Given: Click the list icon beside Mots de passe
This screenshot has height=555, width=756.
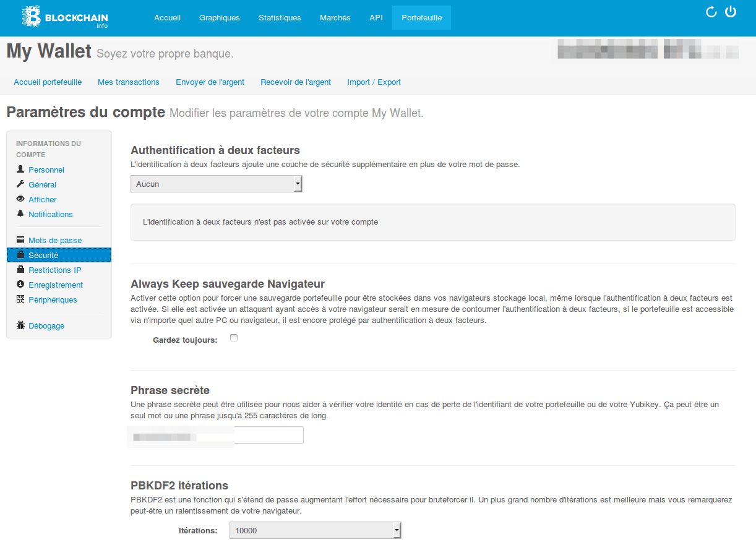Looking at the screenshot, I should tap(20, 239).
